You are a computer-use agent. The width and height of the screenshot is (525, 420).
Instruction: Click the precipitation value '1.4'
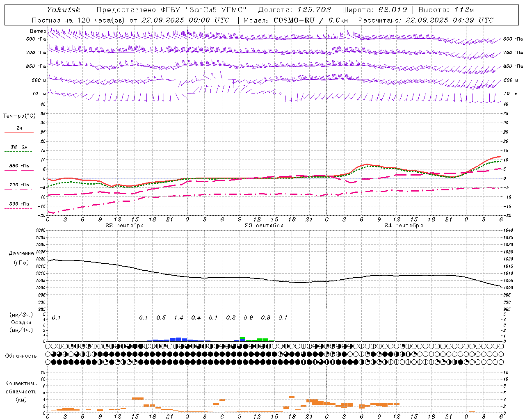pos(178,317)
